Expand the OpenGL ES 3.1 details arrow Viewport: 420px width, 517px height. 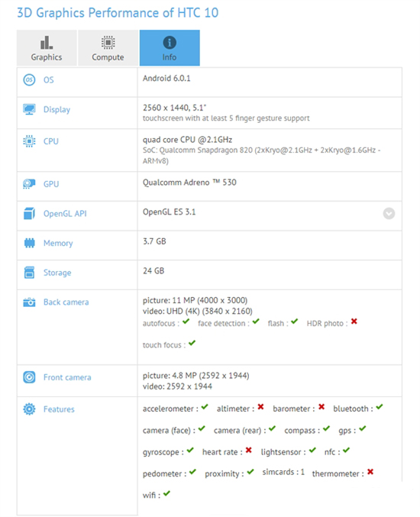click(x=389, y=213)
